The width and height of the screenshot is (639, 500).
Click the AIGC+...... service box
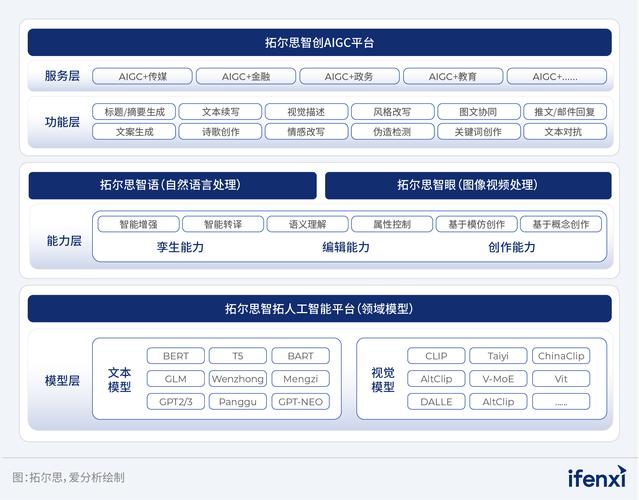point(557,76)
